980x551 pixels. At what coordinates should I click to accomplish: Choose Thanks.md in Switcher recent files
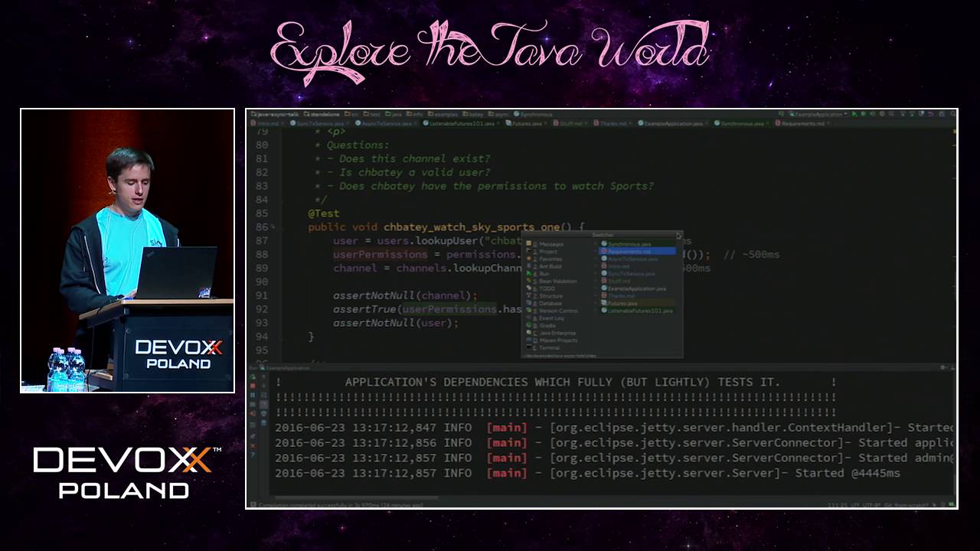(x=637, y=295)
